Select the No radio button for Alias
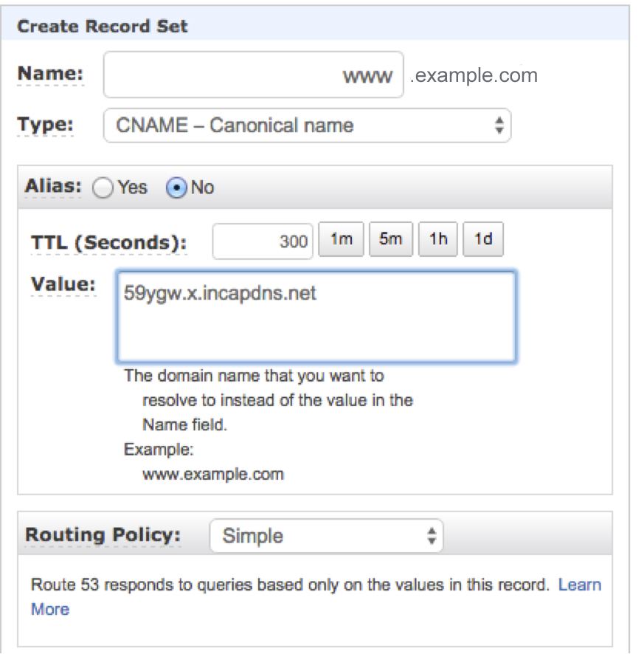Screen dimensions: 644x654 [x=177, y=188]
